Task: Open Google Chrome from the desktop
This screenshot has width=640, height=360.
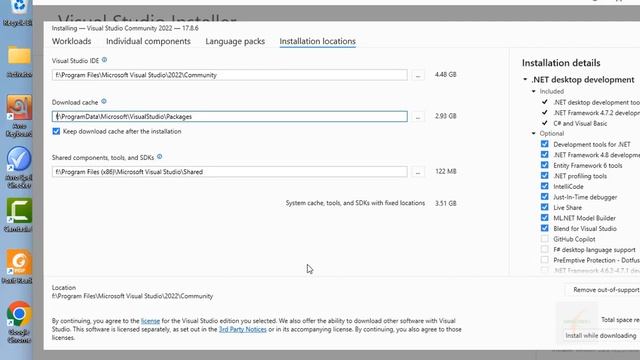Action: coord(19,322)
